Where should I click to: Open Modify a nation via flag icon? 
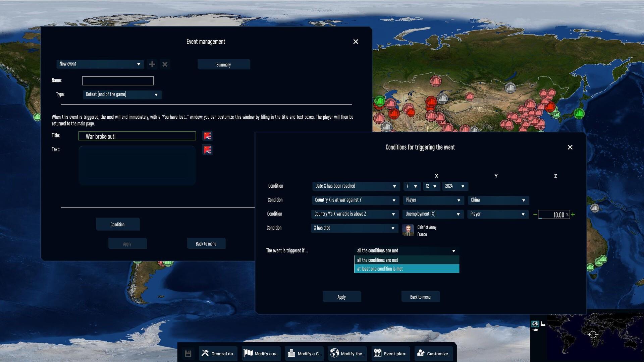tap(248, 353)
